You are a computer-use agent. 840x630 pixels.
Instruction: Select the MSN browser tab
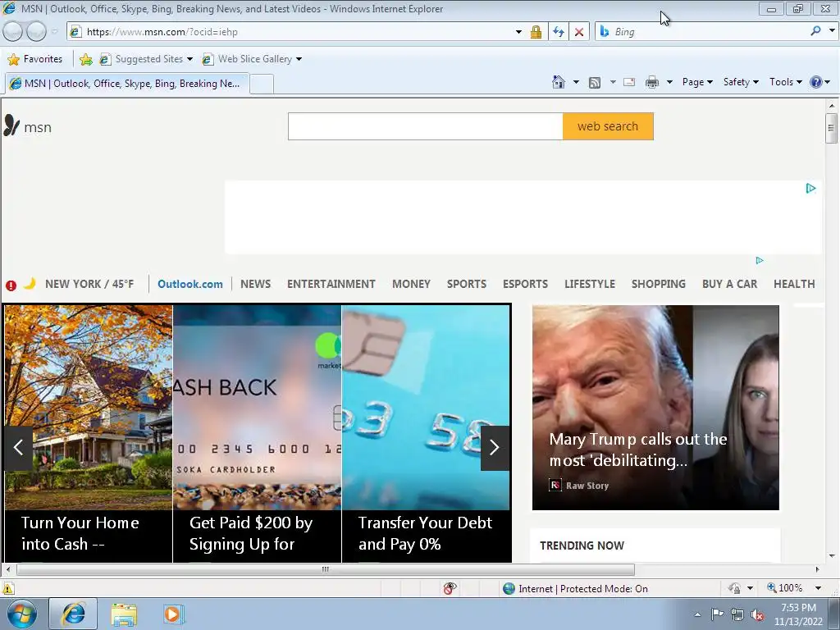tap(127, 84)
